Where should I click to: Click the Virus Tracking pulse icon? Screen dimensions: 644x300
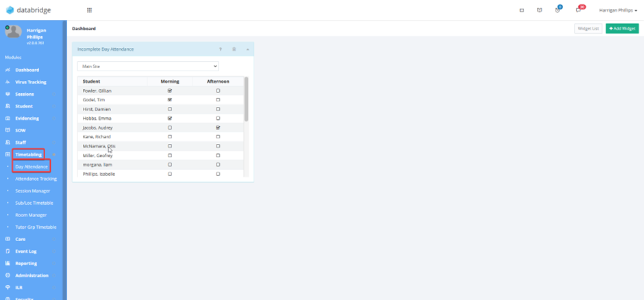(x=8, y=82)
